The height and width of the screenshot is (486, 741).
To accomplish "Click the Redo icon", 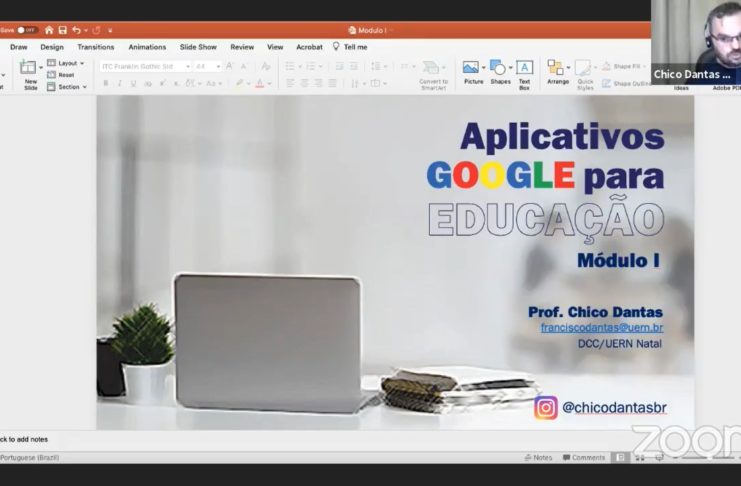I will coord(97,30).
